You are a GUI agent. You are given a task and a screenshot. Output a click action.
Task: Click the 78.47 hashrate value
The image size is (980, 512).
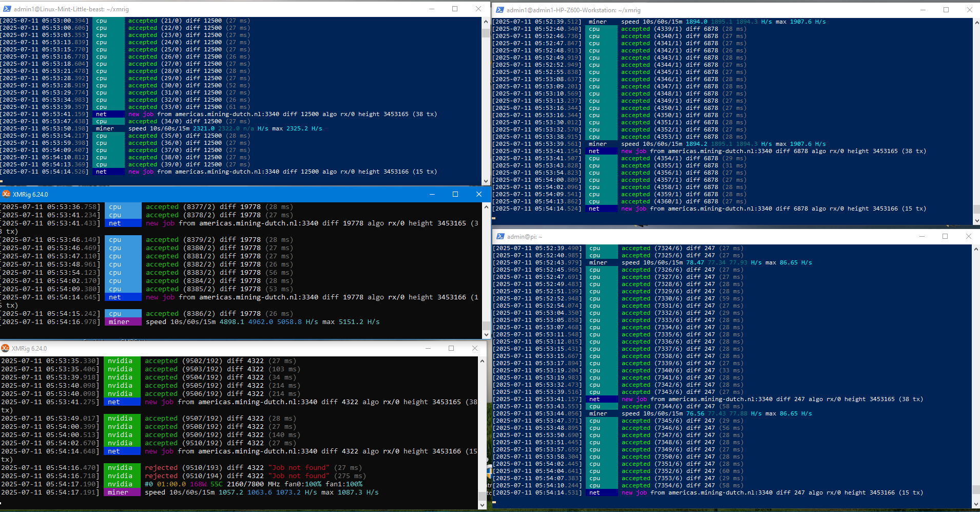click(696, 262)
